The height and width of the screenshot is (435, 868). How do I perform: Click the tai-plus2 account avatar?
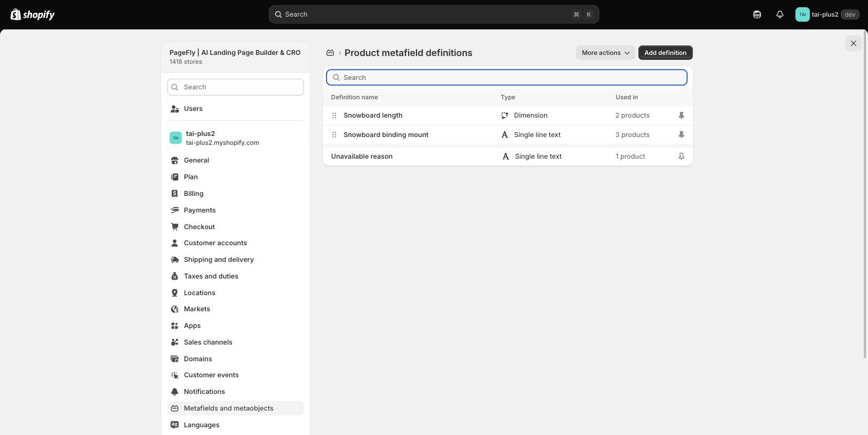[802, 14]
